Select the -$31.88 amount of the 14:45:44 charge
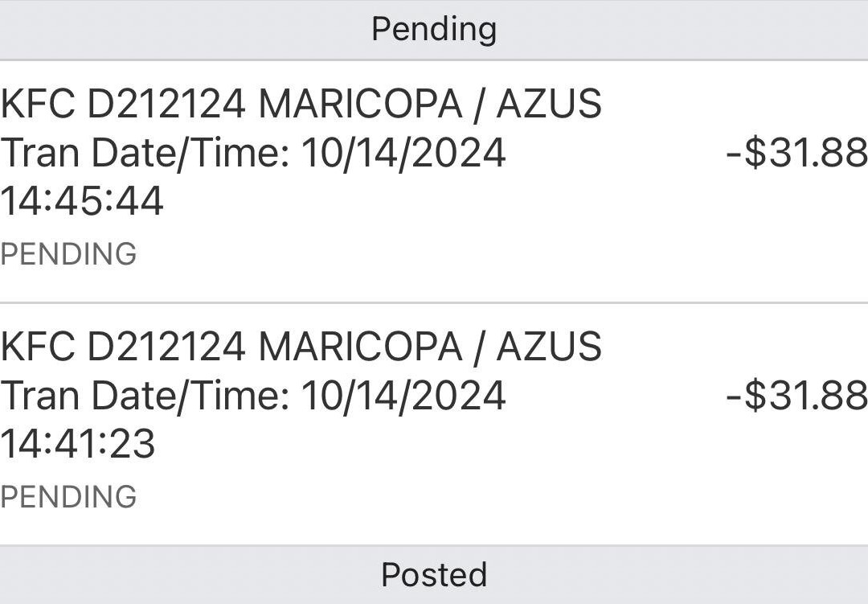Image resolution: width=868 pixels, height=604 pixels. click(796, 153)
